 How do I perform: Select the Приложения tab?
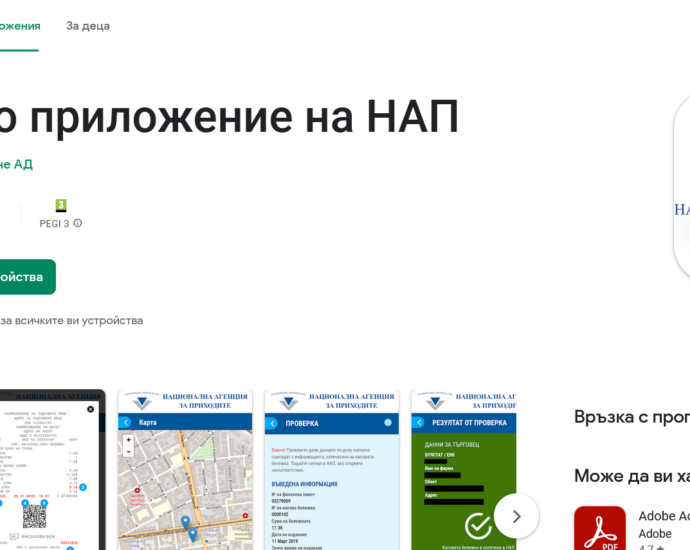pos(20,26)
